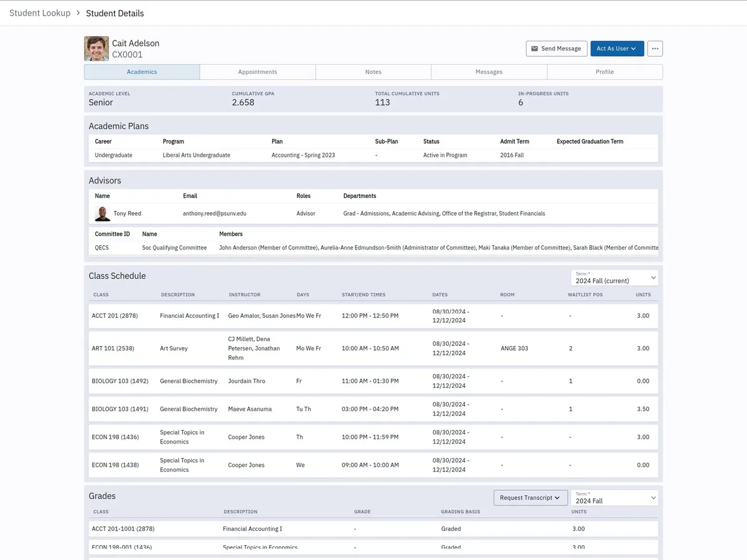Switch to the Notes tab
747x560 pixels.
pos(374,72)
